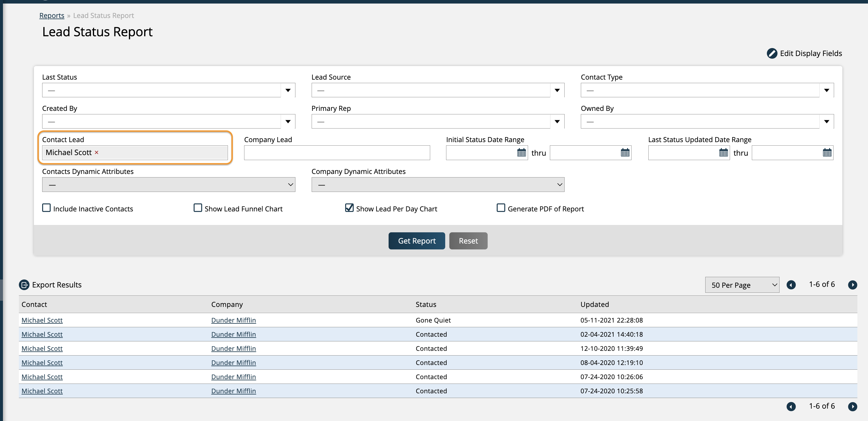Screen dimensions: 868x421
Task: Enable Include Inactive Contacts checkbox
Action: pos(47,208)
